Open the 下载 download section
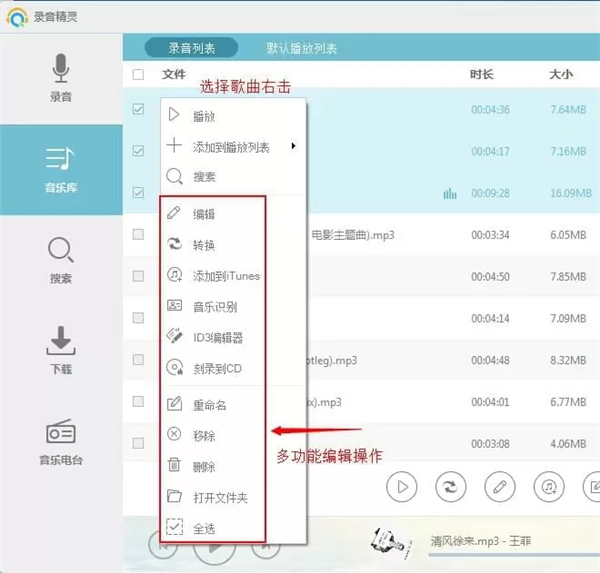This screenshot has height=573, width=600. point(61,350)
